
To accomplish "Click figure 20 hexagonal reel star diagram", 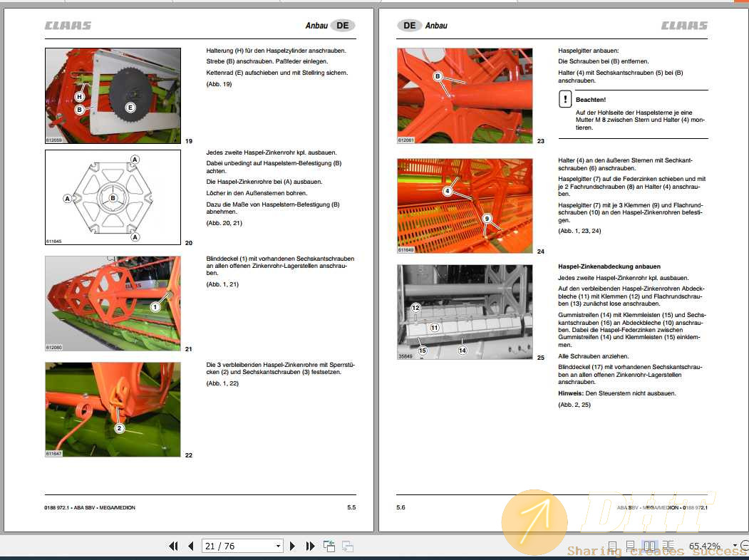I will pyautogui.click(x=113, y=197).
